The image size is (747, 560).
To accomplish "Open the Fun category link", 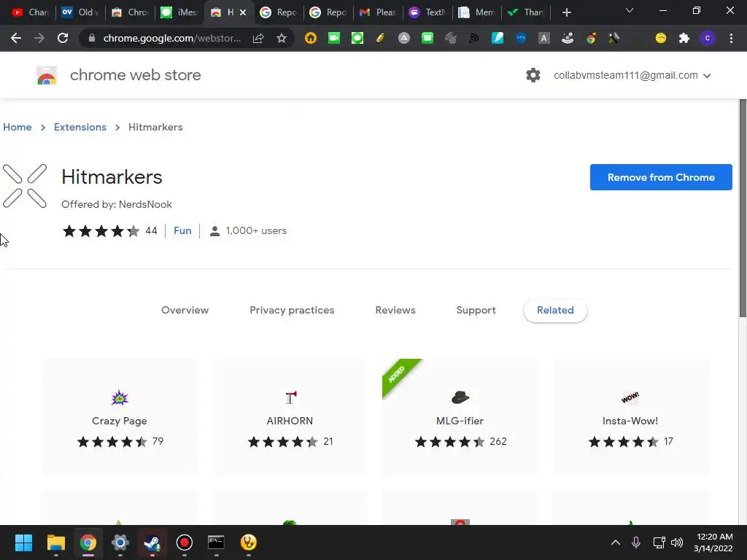I will pyautogui.click(x=182, y=230).
